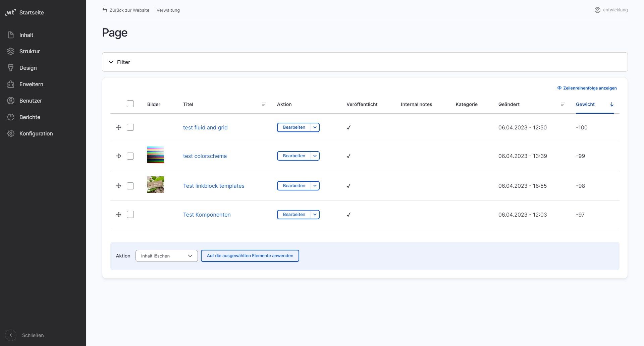644x346 pixels.
Task: Select the Berichte pie-chart icon
Action: pos(10,117)
